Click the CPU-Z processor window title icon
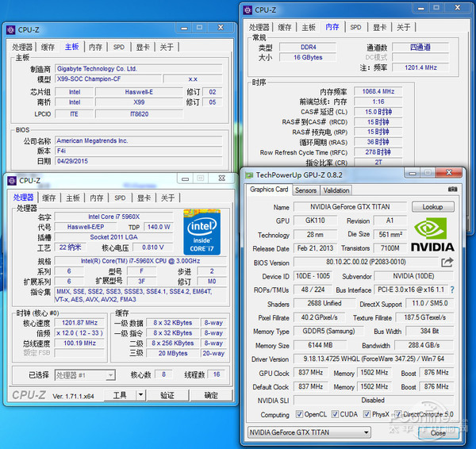476x449 pixels. click(x=12, y=181)
